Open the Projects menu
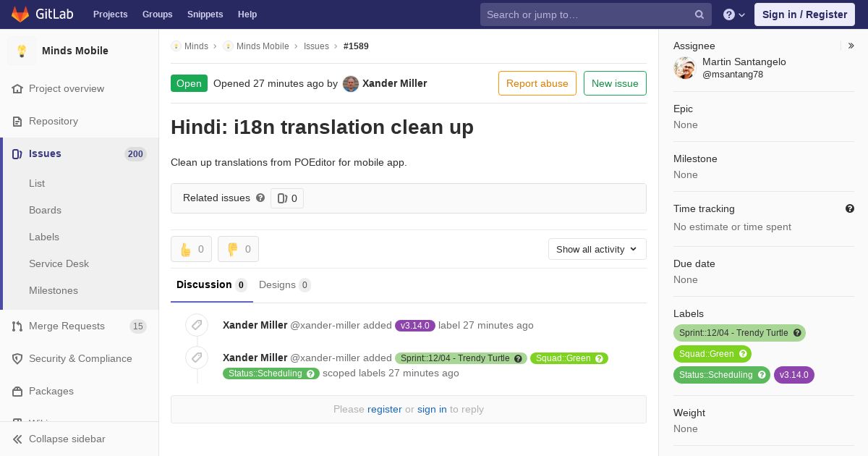The width and height of the screenshot is (868, 456). coord(110,14)
